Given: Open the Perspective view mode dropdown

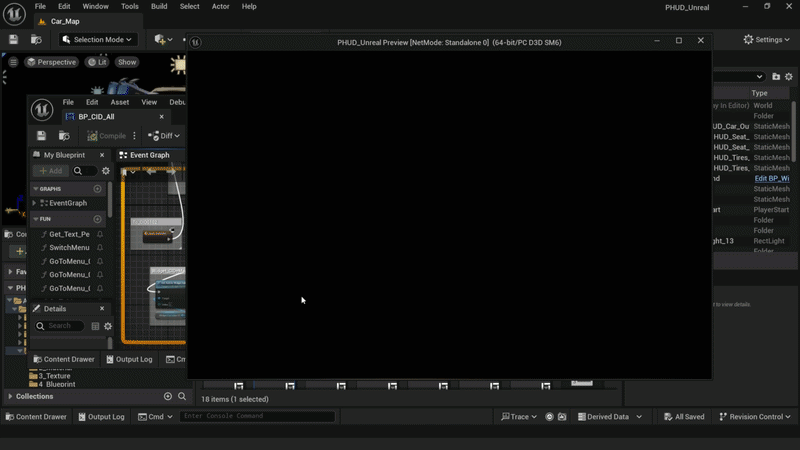Looking at the screenshot, I should (x=52, y=62).
